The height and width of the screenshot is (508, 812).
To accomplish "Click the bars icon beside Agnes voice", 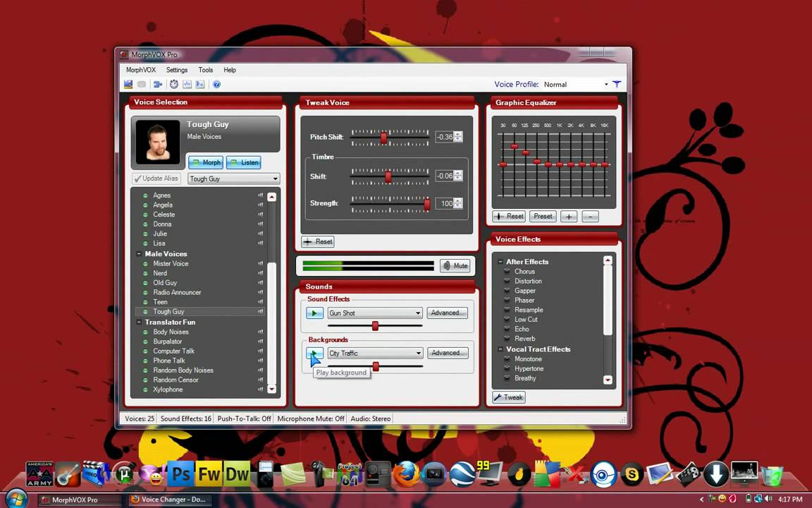I will tap(261, 195).
